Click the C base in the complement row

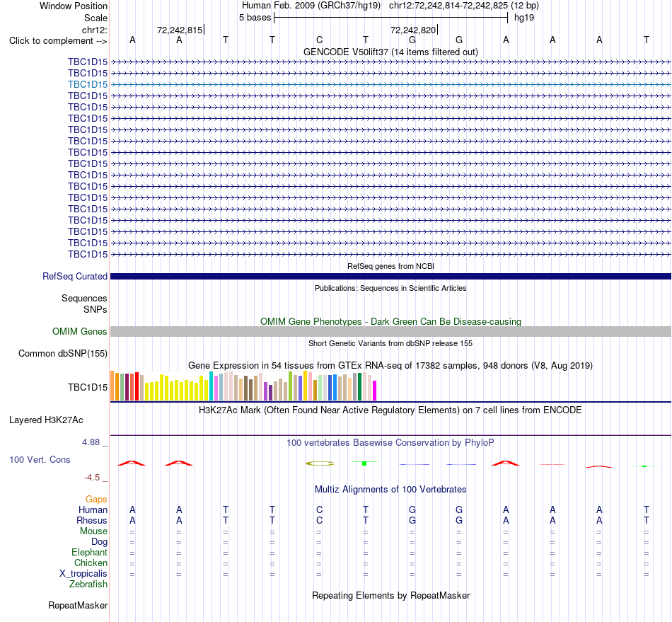click(x=319, y=40)
